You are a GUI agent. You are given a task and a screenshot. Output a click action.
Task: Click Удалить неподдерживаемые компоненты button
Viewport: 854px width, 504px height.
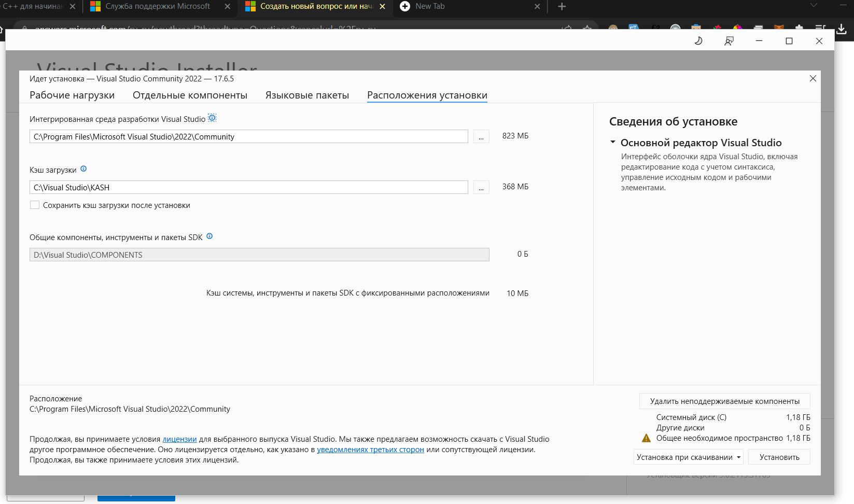[x=724, y=401]
